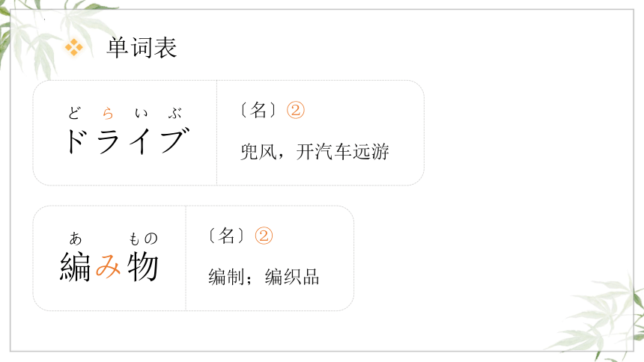Select the 单词表 heading text
This screenshot has width=644, height=362.
(142, 47)
